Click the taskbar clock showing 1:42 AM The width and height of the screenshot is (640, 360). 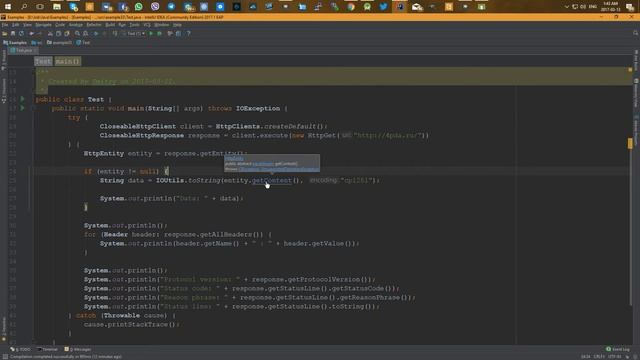pos(611,6)
